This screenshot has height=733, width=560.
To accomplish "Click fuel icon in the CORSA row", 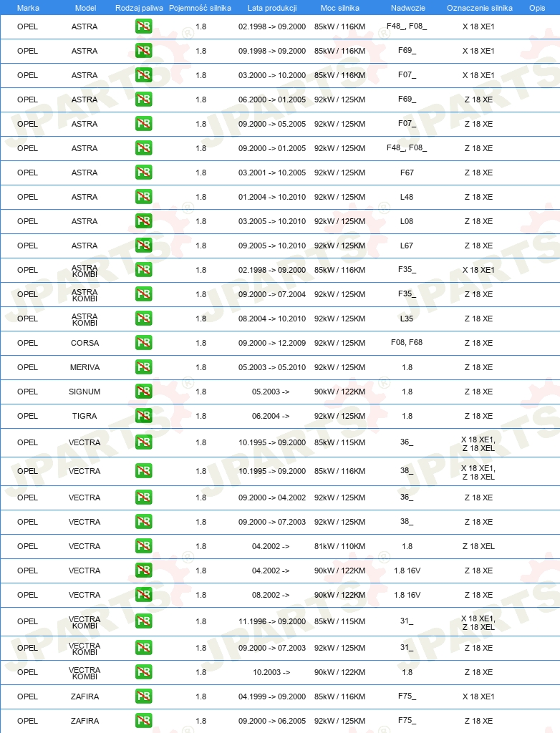I will click(x=144, y=343).
